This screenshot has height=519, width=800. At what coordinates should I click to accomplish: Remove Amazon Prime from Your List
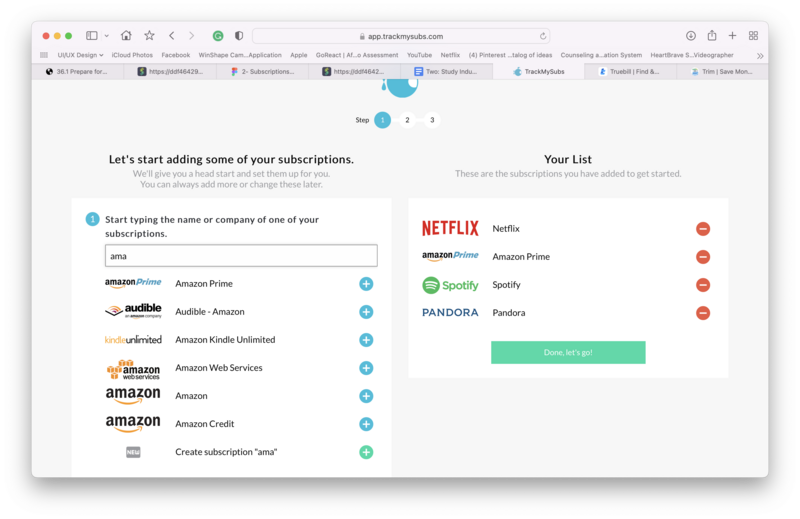(x=703, y=257)
